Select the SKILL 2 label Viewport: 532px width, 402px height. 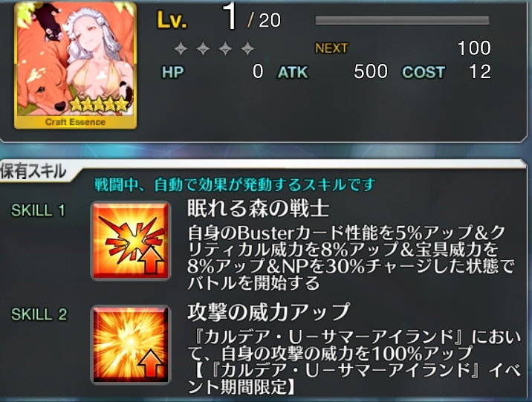click(39, 314)
